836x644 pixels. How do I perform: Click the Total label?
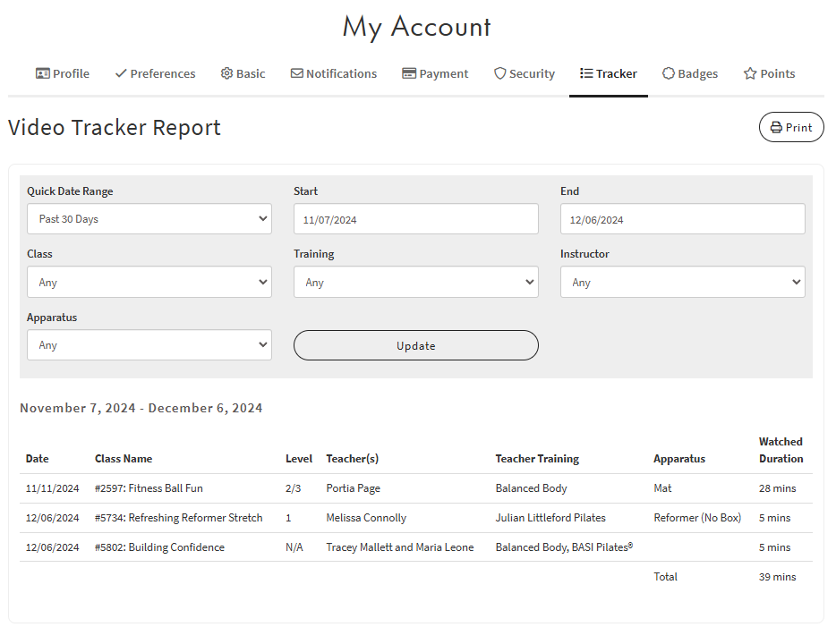[665, 577]
